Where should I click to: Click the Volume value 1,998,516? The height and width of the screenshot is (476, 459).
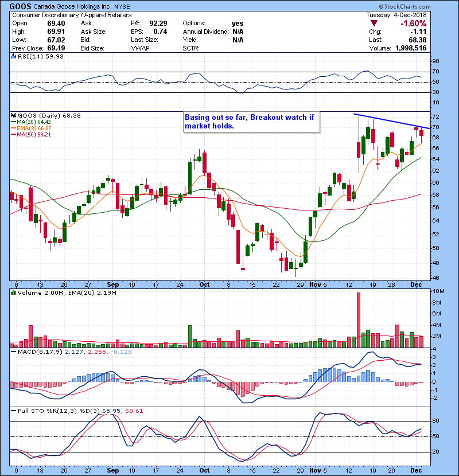[411, 48]
